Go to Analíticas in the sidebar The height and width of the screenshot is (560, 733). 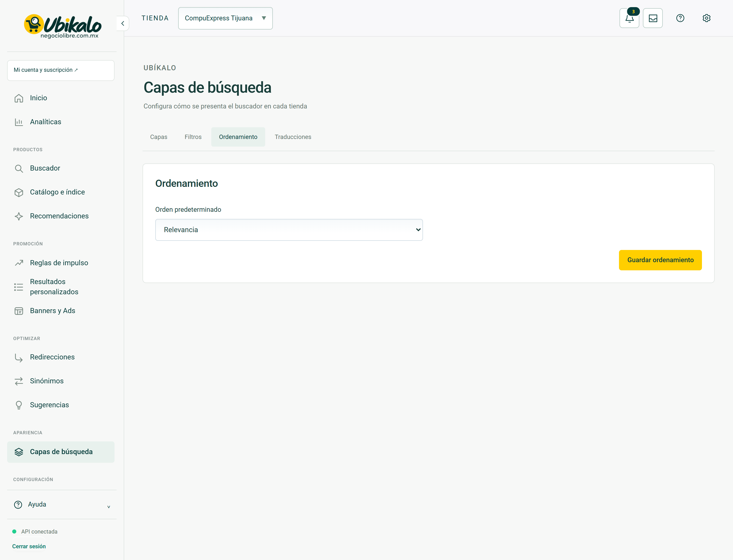61,122
